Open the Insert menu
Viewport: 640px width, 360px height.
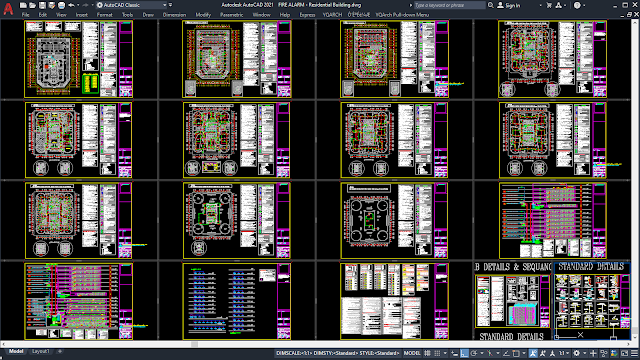coord(81,15)
